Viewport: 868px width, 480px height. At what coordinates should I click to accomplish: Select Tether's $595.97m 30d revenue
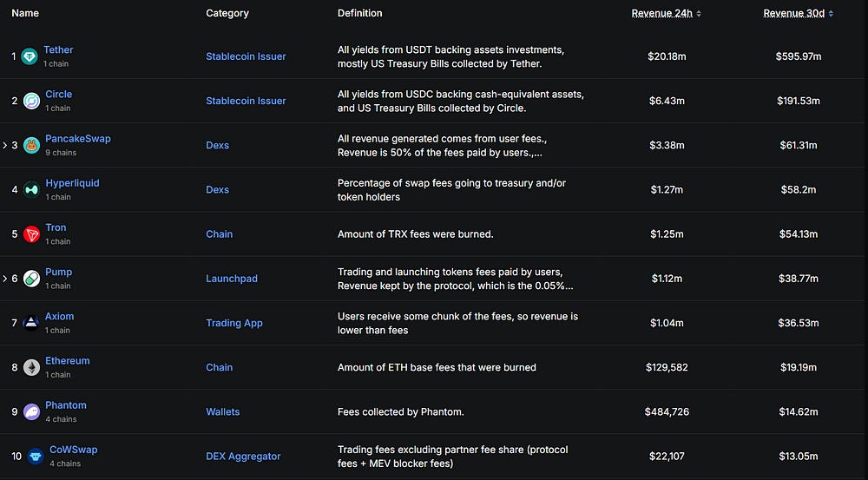click(799, 56)
